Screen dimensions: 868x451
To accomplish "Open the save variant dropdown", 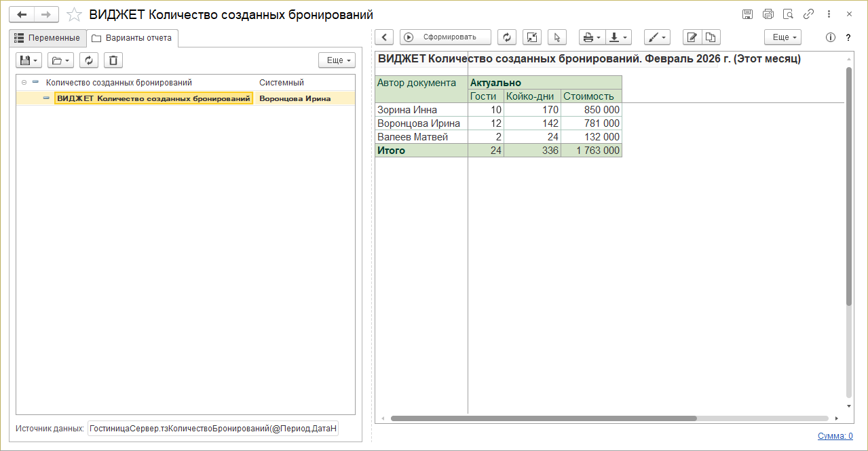I will pyautogui.click(x=29, y=60).
